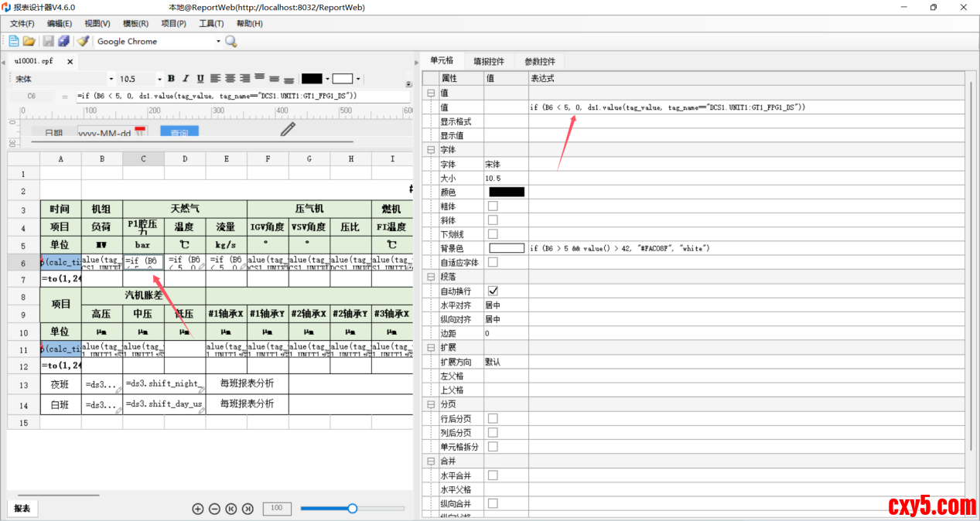Image resolution: width=980 pixels, height=521 pixels.
Task: Collapse the 字体 property group
Action: pyautogui.click(x=431, y=149)
